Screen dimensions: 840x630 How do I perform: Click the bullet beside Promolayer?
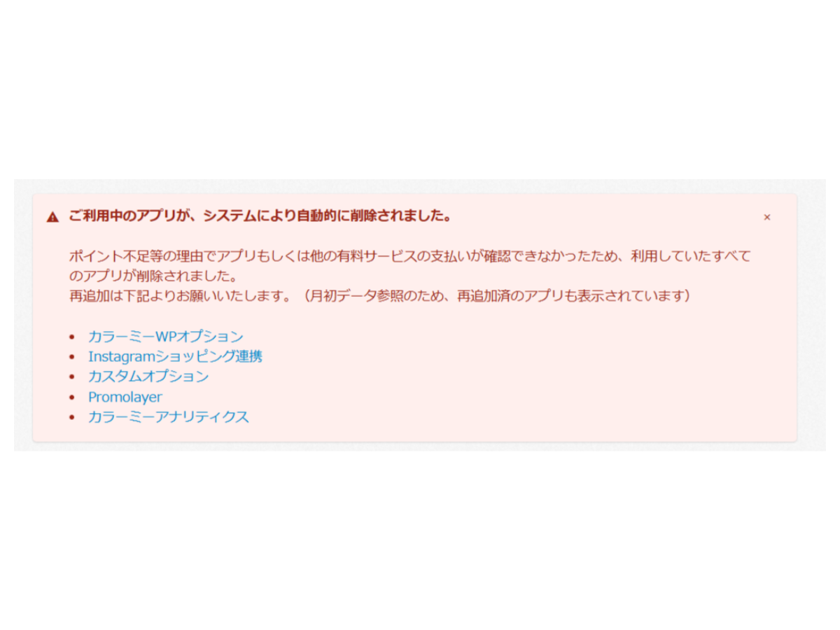coord(72,398)
